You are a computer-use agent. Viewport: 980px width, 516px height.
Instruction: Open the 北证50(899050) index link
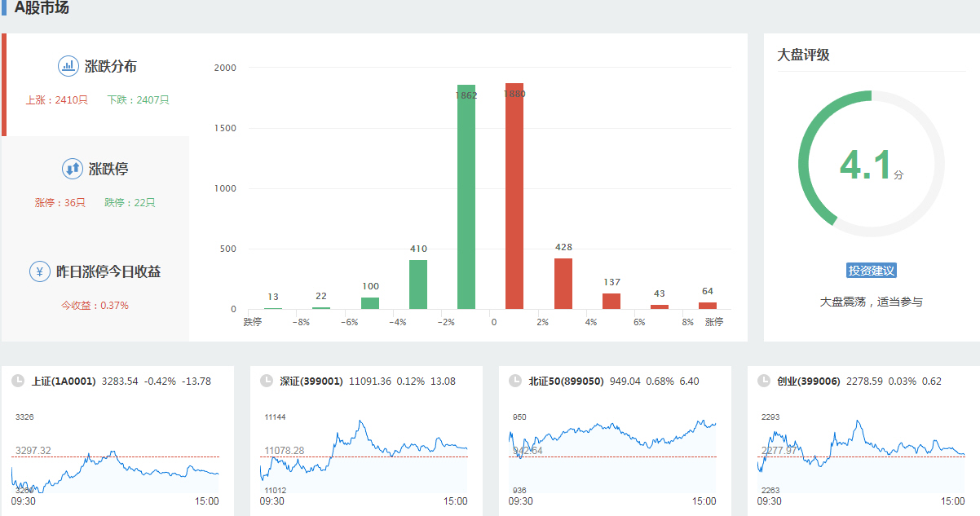pos(566,381)
